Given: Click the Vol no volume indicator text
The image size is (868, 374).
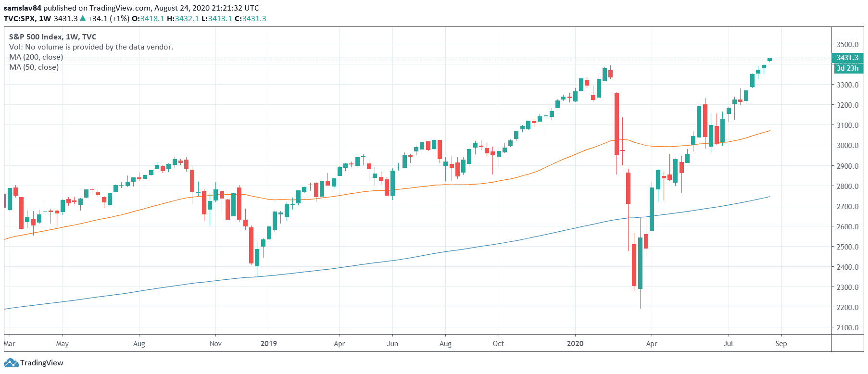Looking at the screenshot, I should 91,47.
